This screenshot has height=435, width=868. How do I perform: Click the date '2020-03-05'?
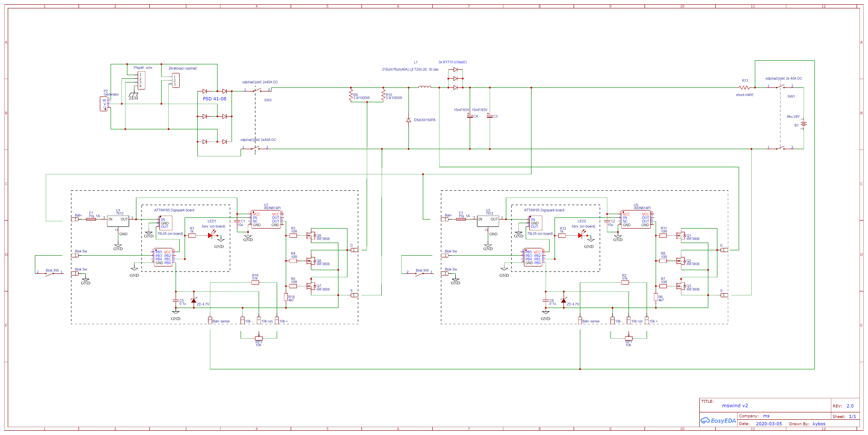point(769,424)
